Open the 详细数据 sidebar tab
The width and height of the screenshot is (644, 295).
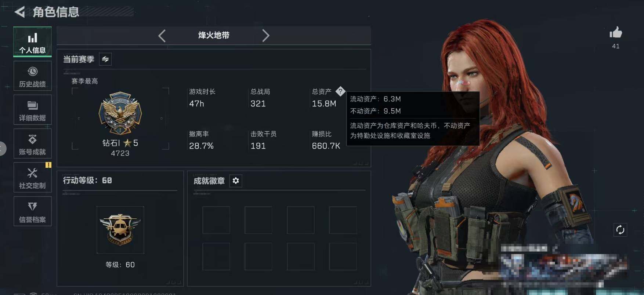click(x=32, y=110)
